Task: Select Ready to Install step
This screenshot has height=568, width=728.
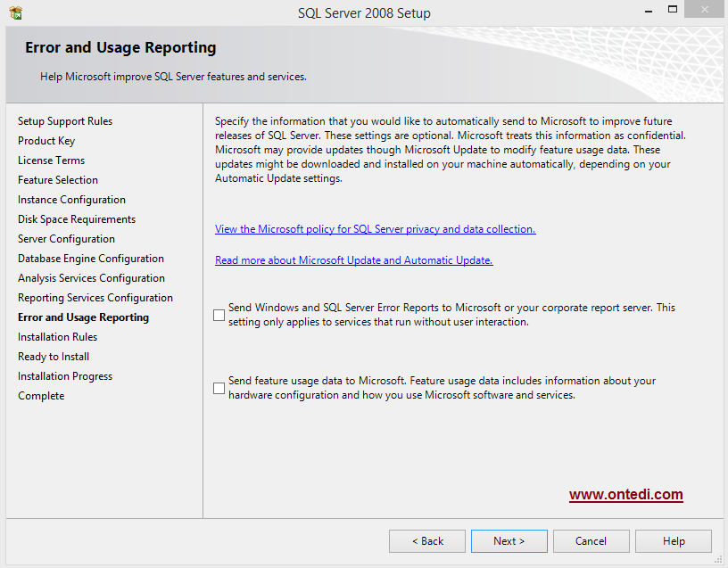Action: (54, 357)
